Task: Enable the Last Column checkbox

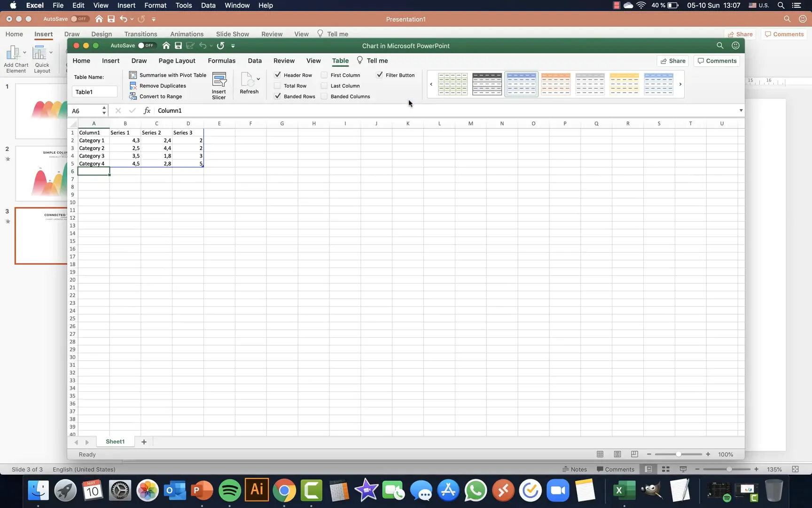Action: tap(324, 86)
